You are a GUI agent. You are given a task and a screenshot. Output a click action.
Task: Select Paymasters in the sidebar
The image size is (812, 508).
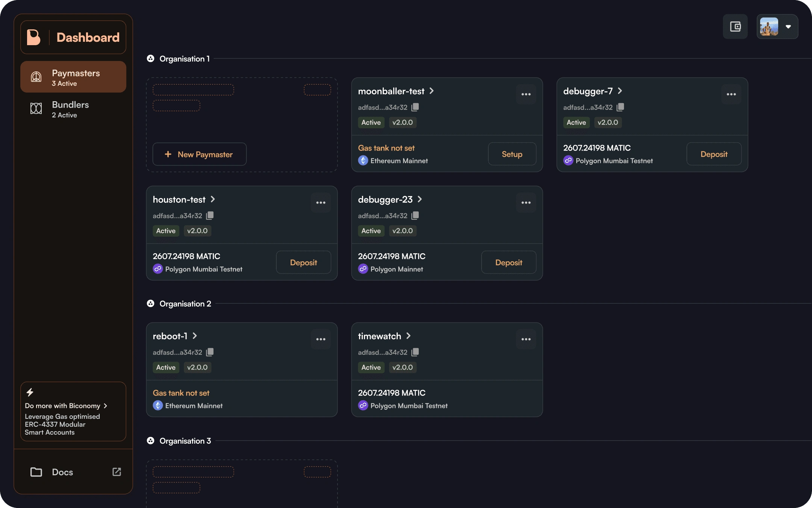point(73,77)
